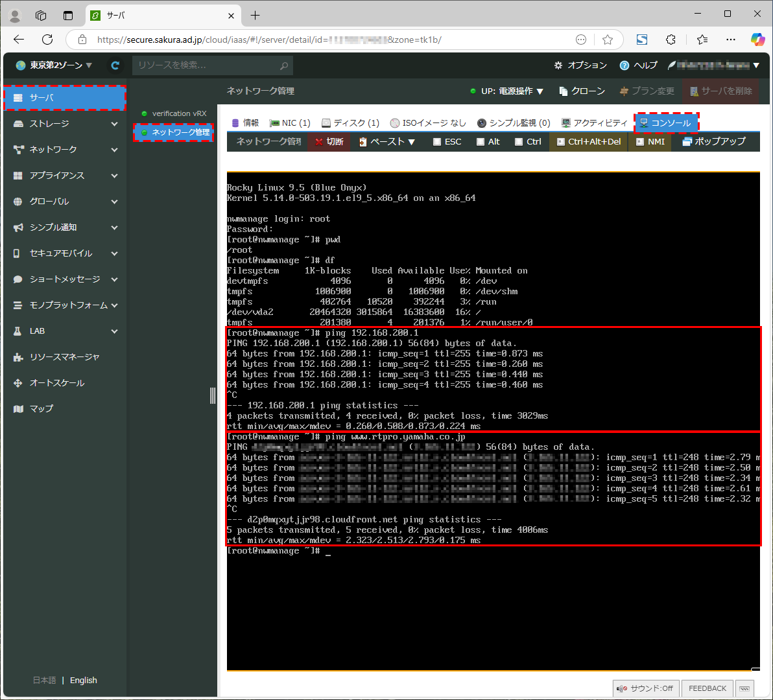Open LAB in the sidebar
Image resolution: width=773 pixels, height=700 pixels.
(65, 331)
